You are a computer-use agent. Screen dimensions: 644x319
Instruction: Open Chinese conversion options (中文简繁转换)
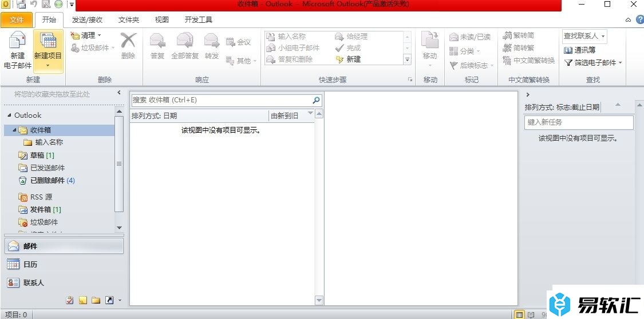[x=528, y=61]
